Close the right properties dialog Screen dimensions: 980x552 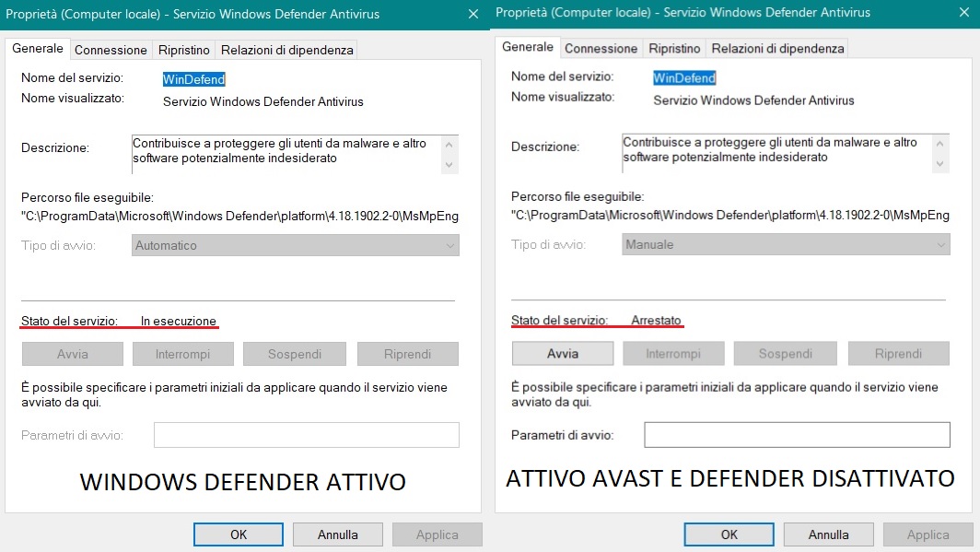click(x=963, y=13)
